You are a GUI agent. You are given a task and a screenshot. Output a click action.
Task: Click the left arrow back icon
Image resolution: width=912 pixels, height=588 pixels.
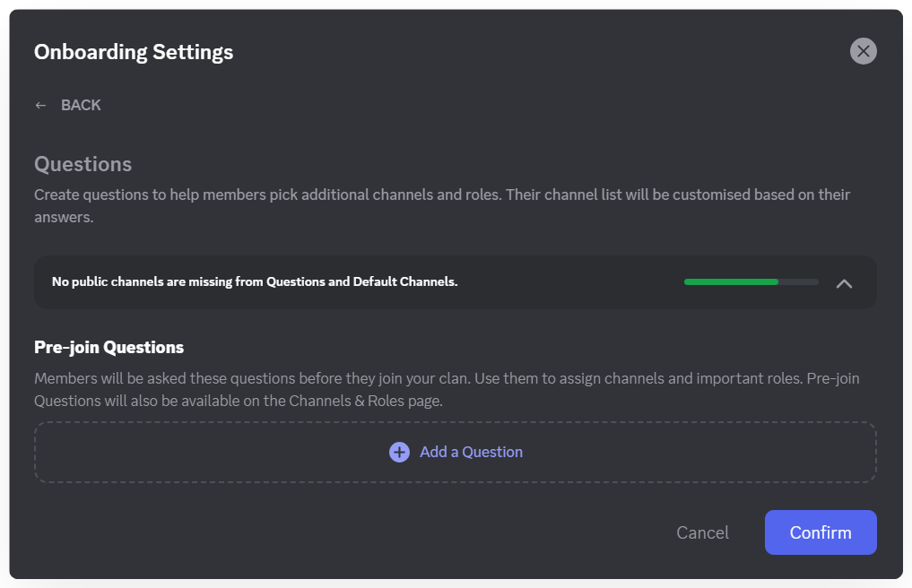(x=40, y=106)
